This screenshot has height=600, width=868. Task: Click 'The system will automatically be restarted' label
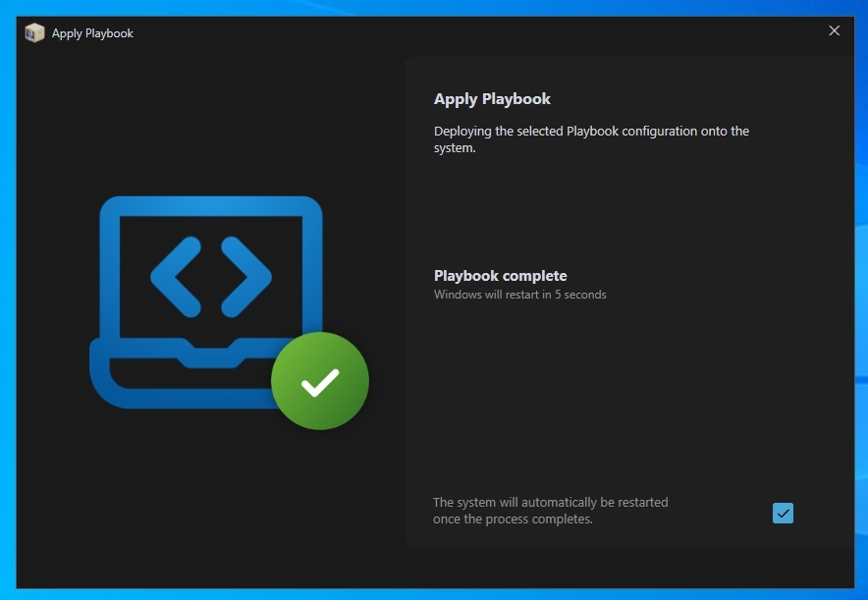(550, 511)
